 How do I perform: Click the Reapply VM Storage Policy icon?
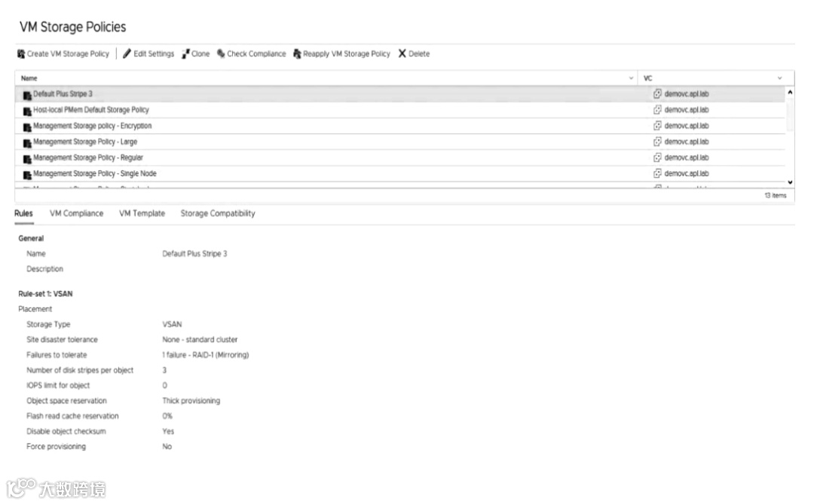coord(297,54)
